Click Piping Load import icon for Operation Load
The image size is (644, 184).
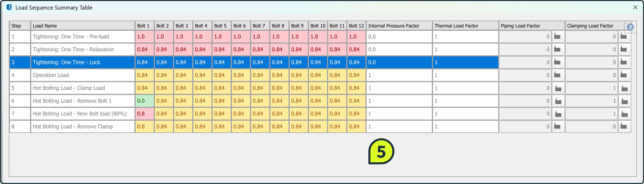(x=558, y=75)
